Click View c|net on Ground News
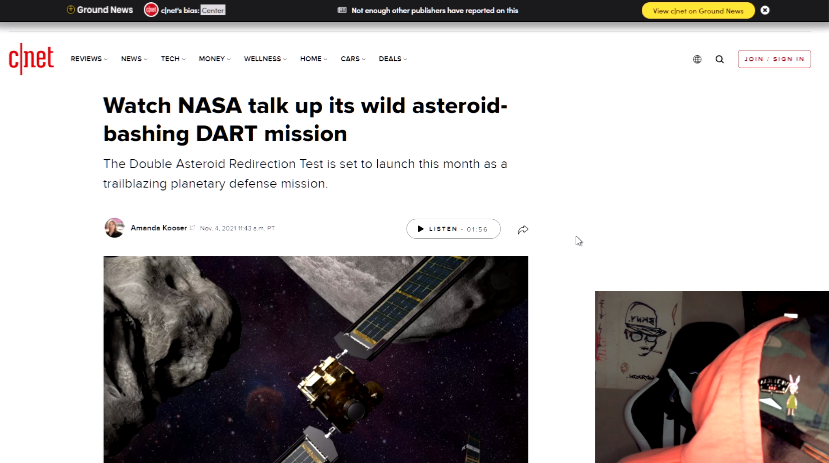Screen dimensions: 829x463 pyautogui.click(x=698, y=10)
